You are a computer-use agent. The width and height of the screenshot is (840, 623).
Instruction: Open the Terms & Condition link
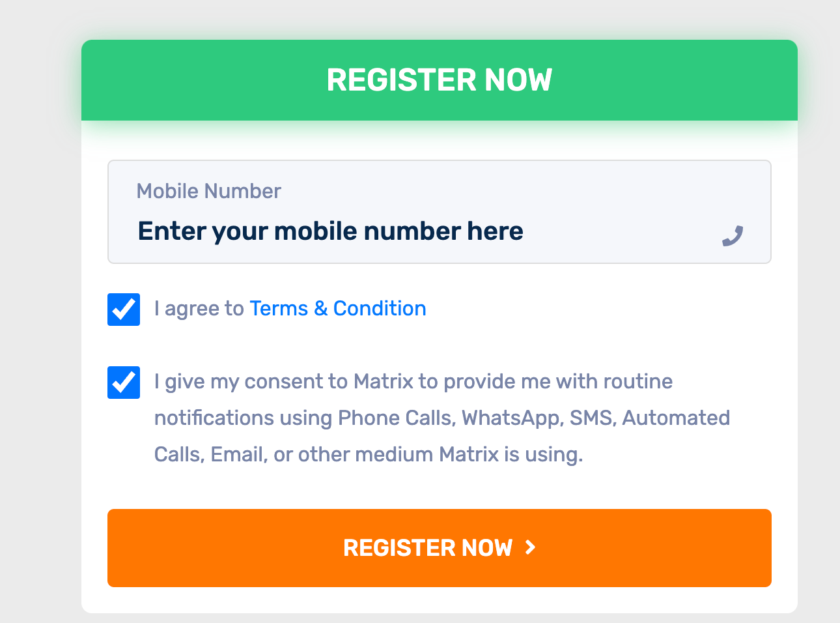tap(337, 308)
